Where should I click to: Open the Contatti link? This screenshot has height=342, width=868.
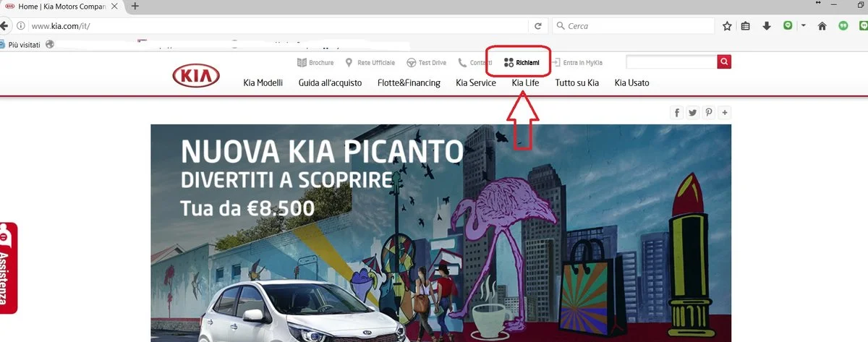pos(475,63)
